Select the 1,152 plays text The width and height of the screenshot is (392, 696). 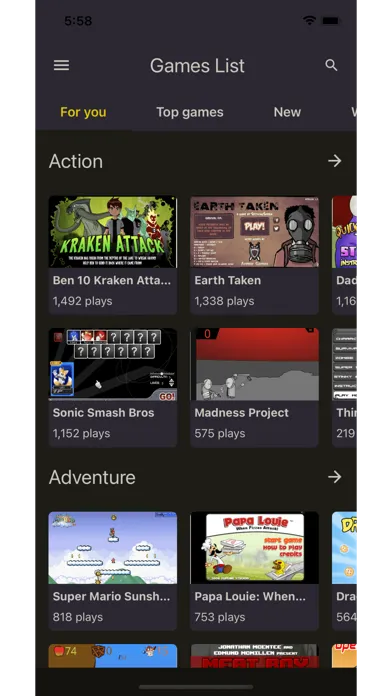pos(81,433)
